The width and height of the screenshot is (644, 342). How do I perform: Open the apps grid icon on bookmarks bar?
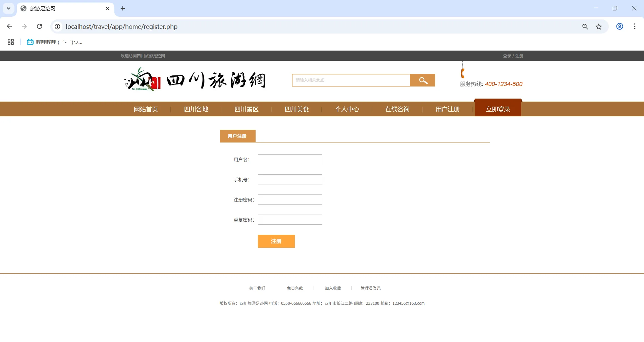[x=10, y=42]
